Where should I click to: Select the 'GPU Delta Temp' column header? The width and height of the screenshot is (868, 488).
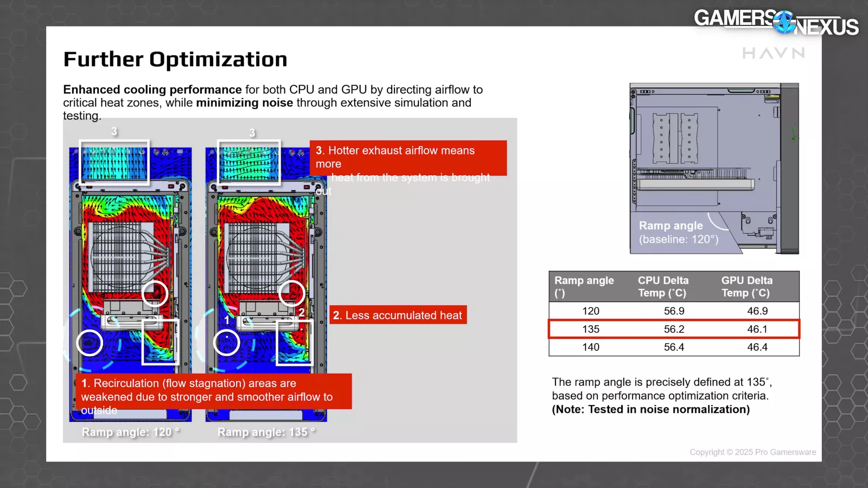click(746, 286)
